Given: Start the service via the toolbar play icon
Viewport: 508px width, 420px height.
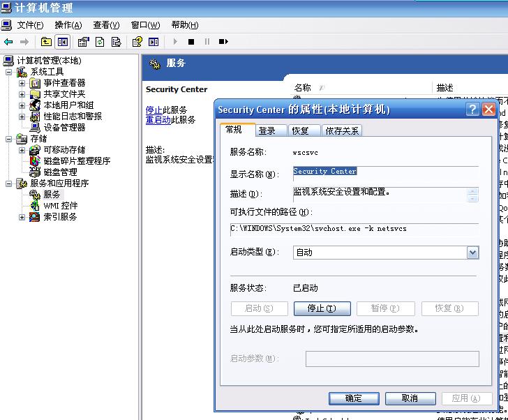Looking at the screenshot, I should [x=175, y=41].
